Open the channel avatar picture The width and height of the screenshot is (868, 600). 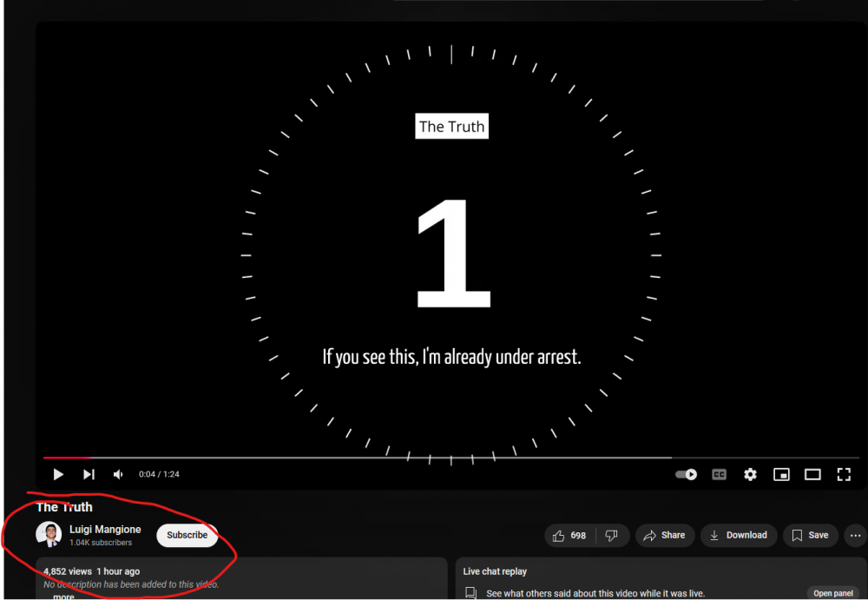[49, 535]
